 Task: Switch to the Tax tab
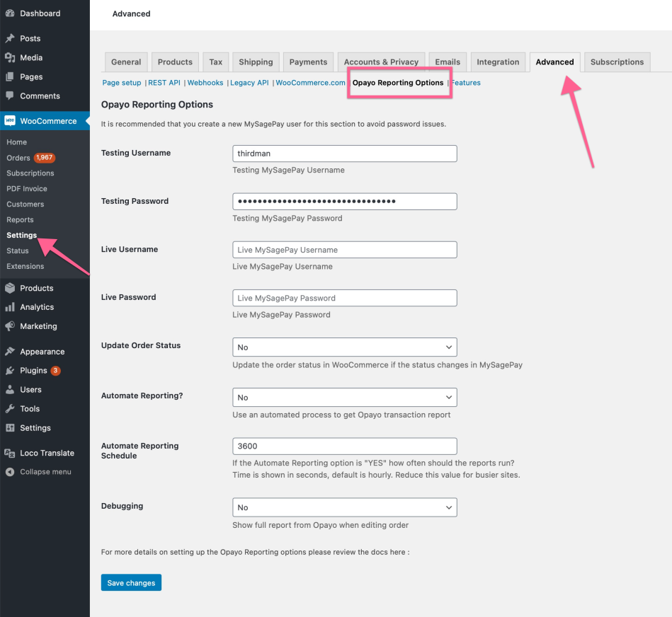click(x=215, y=62)
